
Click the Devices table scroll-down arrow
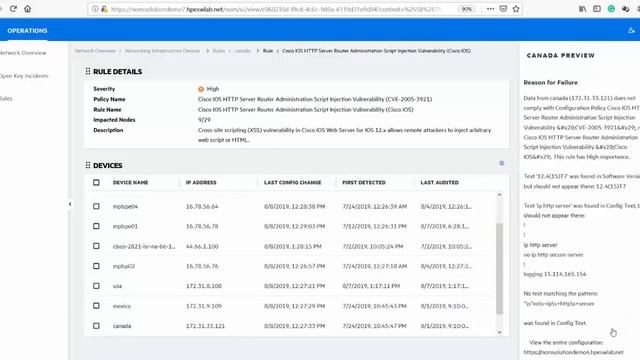(499, 332)
